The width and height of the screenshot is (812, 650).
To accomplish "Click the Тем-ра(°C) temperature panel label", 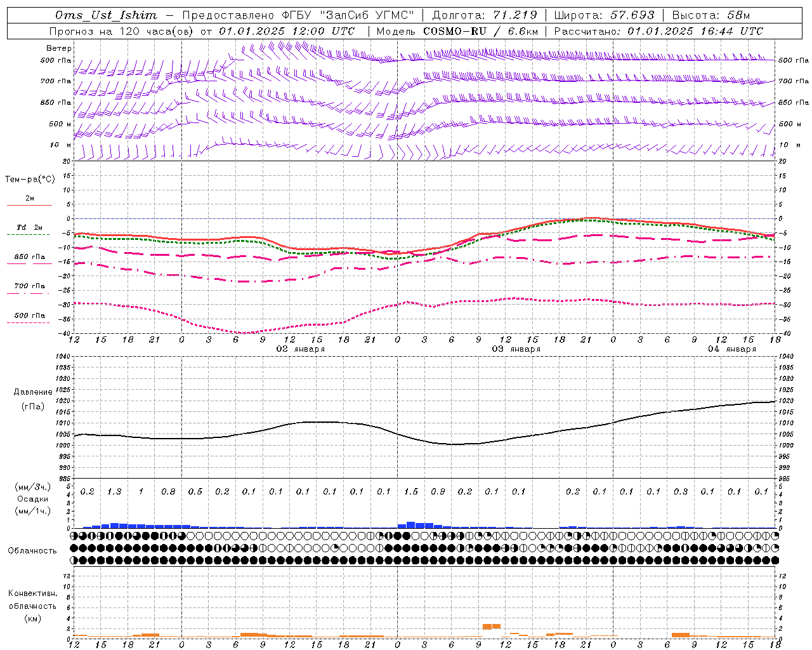I will (30, 180).
